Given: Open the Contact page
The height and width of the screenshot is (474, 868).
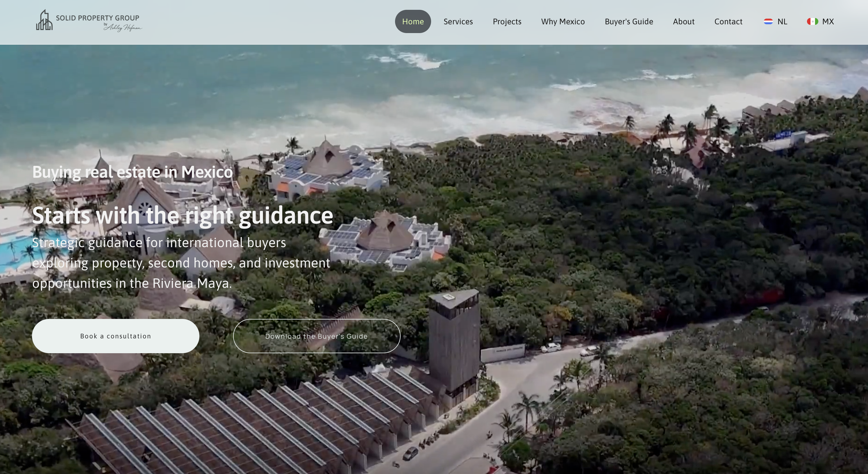Looking at the screenshot, I should [728, 22].
